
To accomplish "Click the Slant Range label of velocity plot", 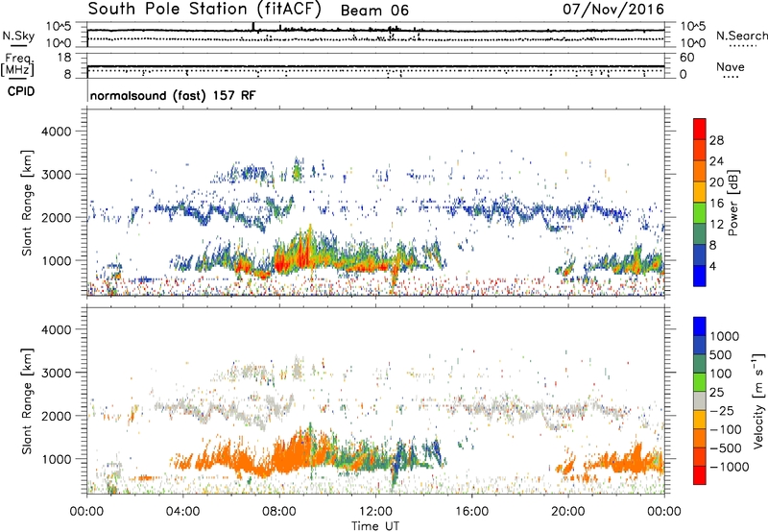I will click(x=27, y=401).
